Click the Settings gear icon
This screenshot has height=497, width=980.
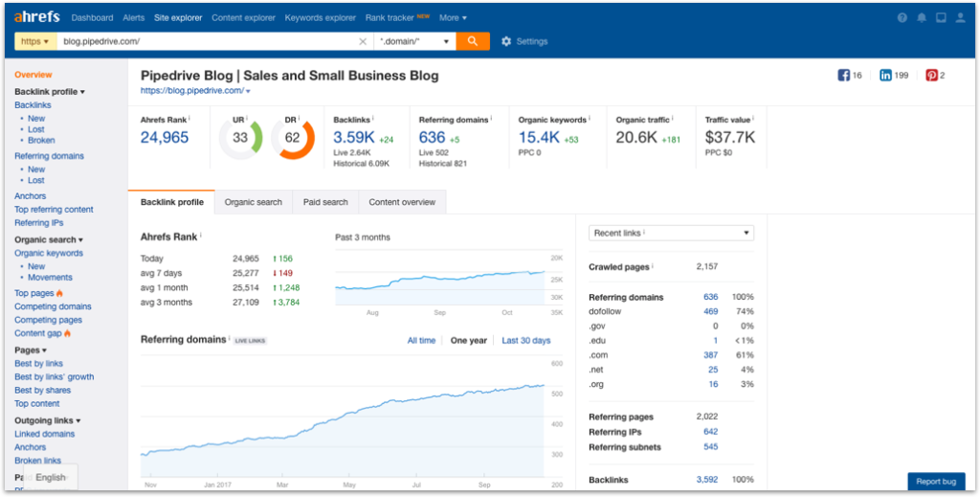506,41
